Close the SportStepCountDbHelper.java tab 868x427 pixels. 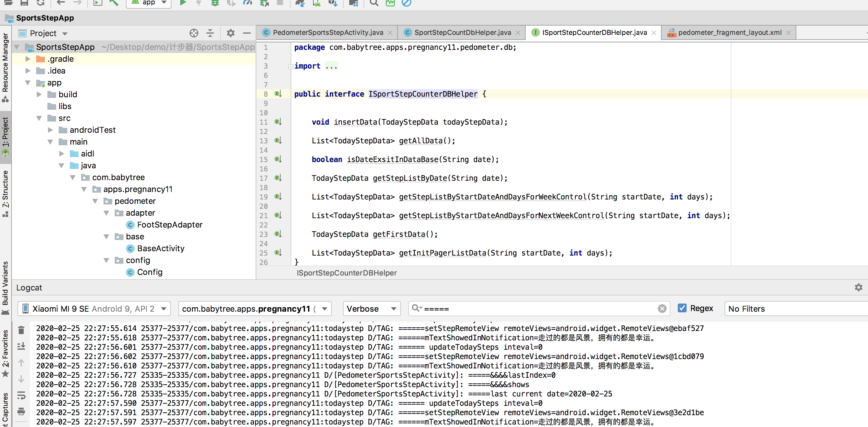(x=518, y=33)
